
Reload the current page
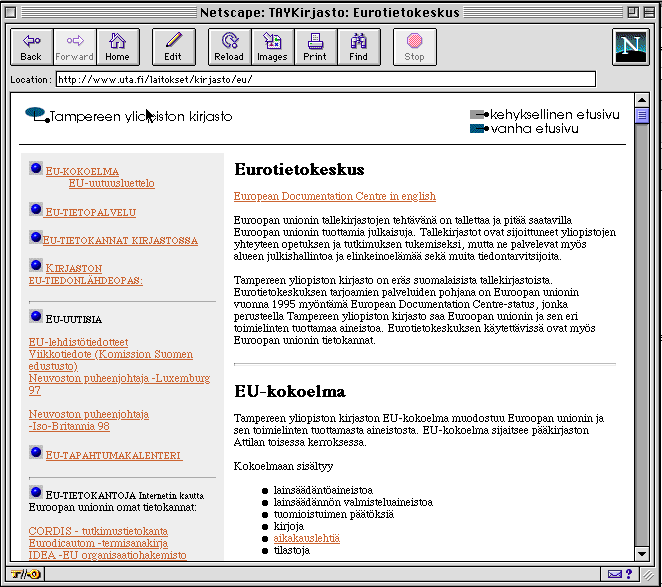pos(230,47)
